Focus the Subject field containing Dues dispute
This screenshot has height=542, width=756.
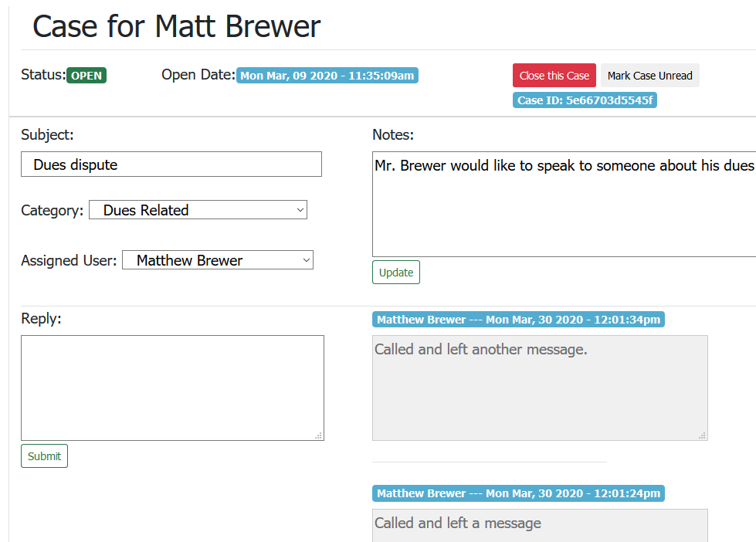coord(171,164)
